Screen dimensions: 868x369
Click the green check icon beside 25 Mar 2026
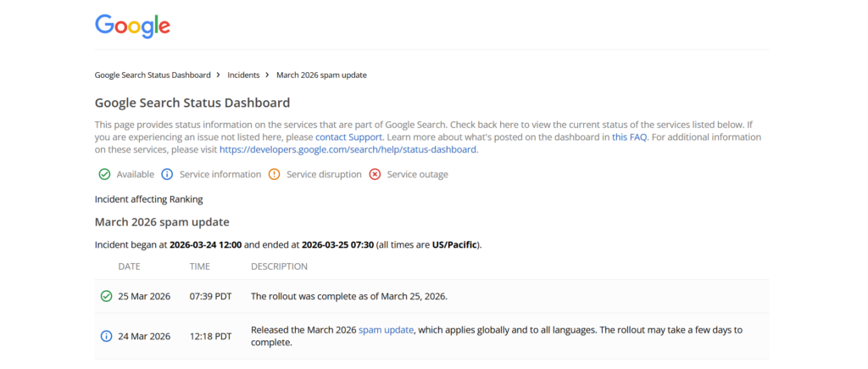(x=106, y=297)
